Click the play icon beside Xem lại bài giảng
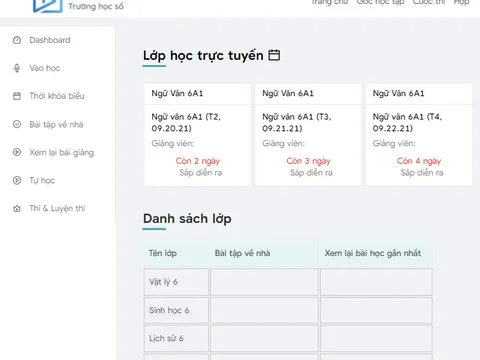This screenshot has height=360, width=480. coord(17,152)
